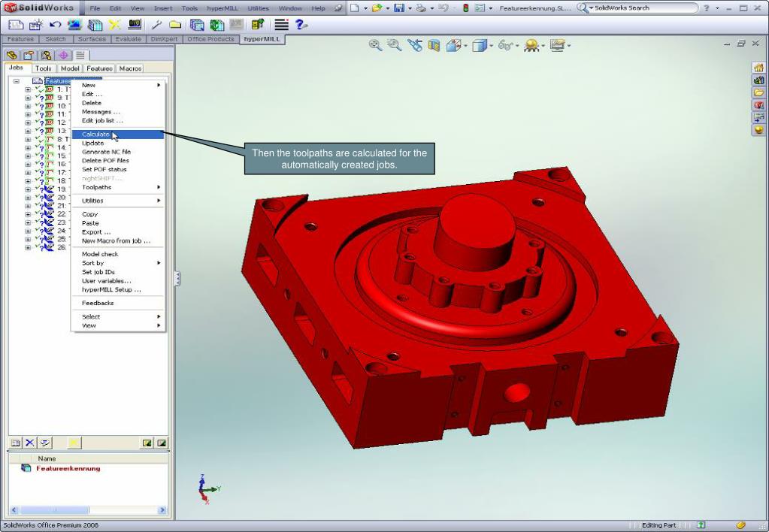
Task: Click the Save floppy disk icon
Action: 399,8
